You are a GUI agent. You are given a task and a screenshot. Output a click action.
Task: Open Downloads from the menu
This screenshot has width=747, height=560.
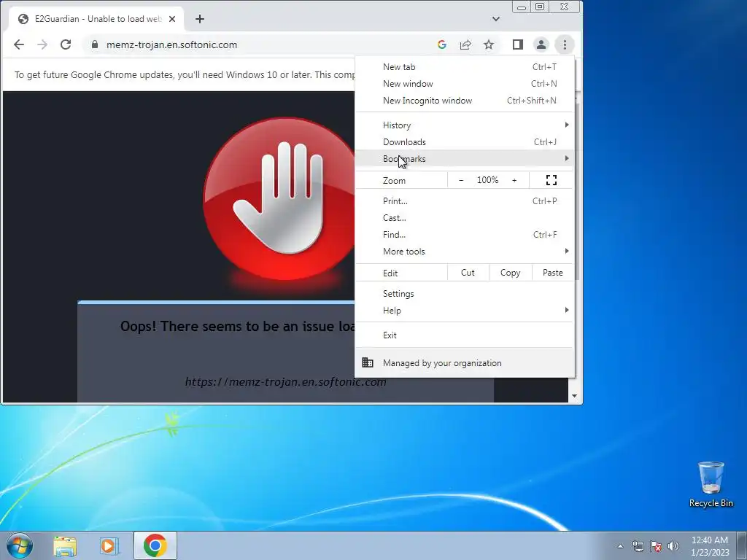[465, 142]
